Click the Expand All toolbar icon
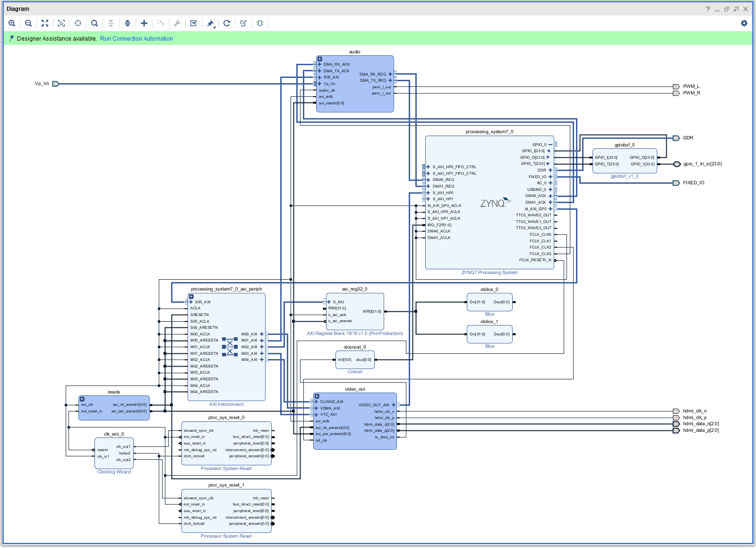Screen dimensions: 756x548 (x=128, y=23)
